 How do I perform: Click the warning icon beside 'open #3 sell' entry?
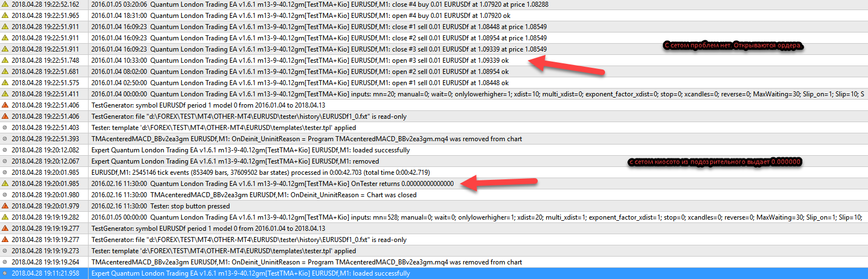5,60
